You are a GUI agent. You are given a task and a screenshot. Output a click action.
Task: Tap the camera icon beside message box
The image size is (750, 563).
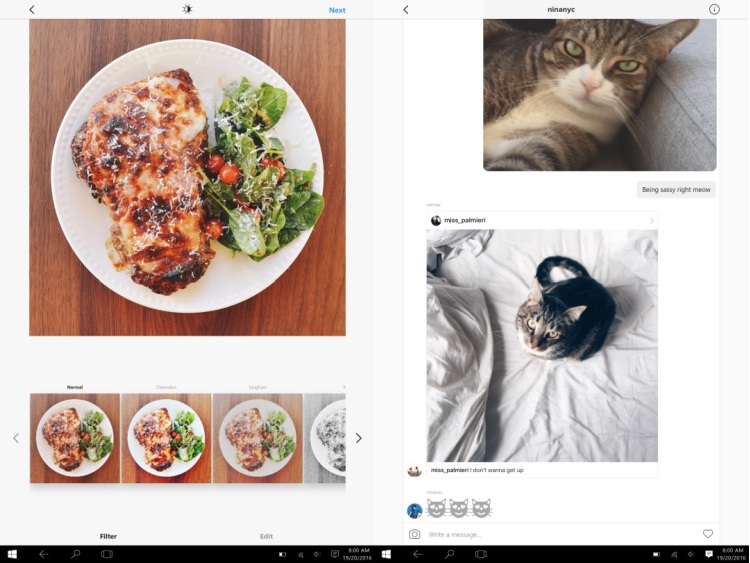pyautogui.click(x=414, y=534)
